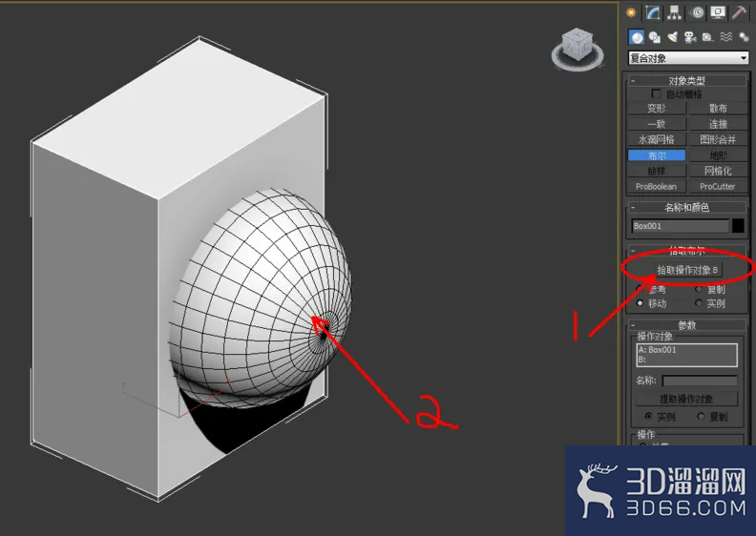Screen dimensions: 756x536
Task: Click the ProCutter button
Action: tap(718, 186)
